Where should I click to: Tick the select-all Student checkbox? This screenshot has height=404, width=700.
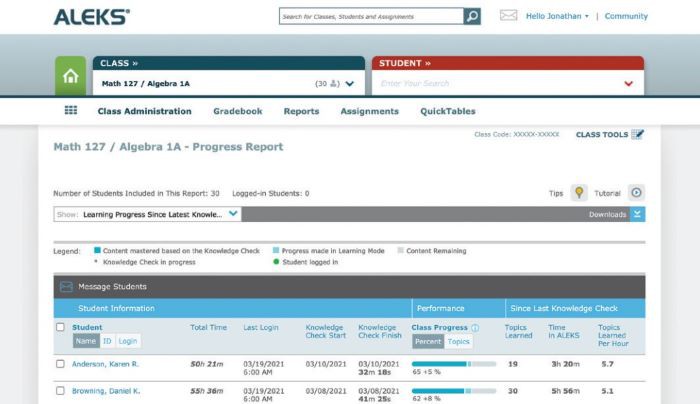tap(60, 327)
